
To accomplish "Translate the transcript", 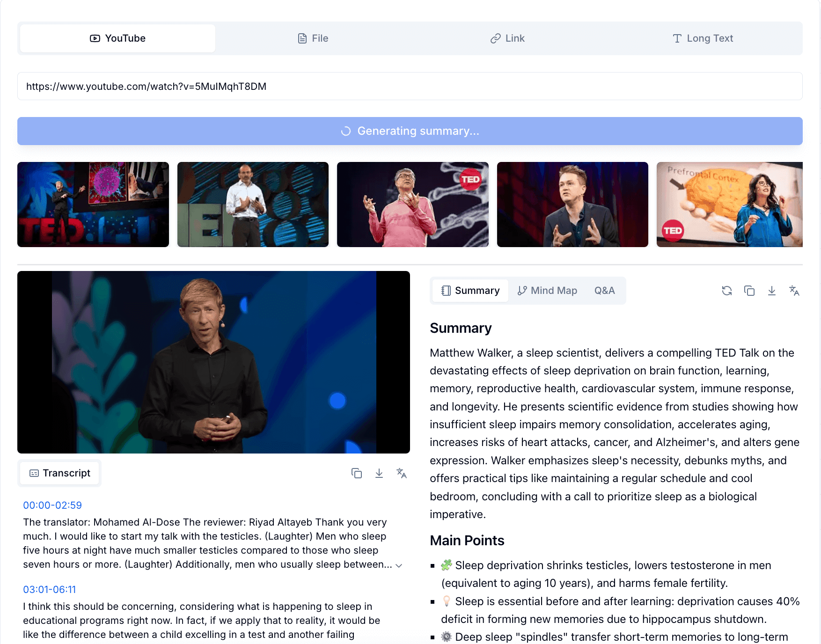I will [402, 473].
